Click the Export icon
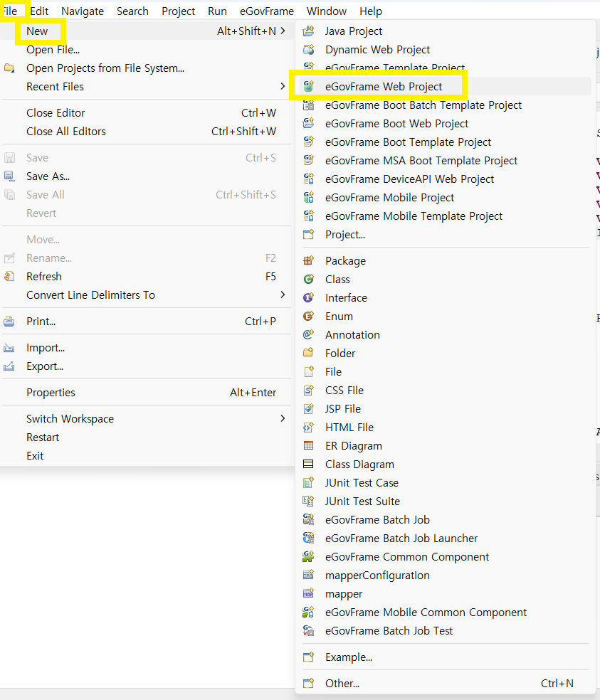 tap(9, 366)
